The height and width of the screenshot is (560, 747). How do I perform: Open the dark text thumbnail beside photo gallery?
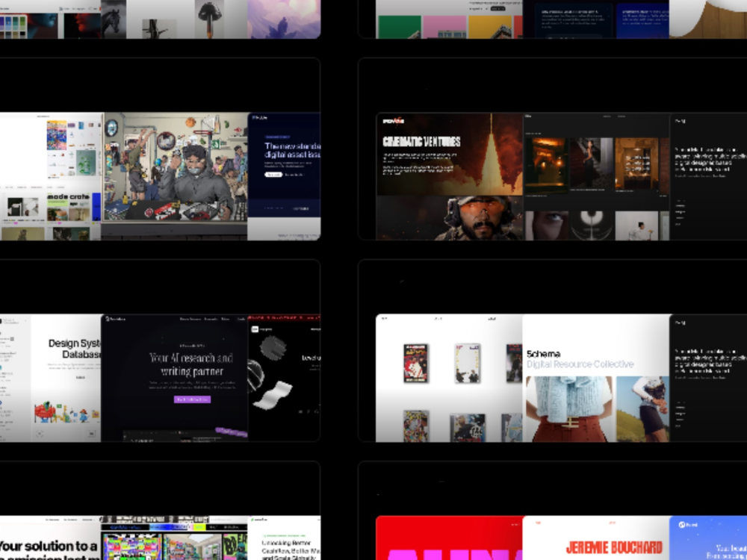pos(708,176)
